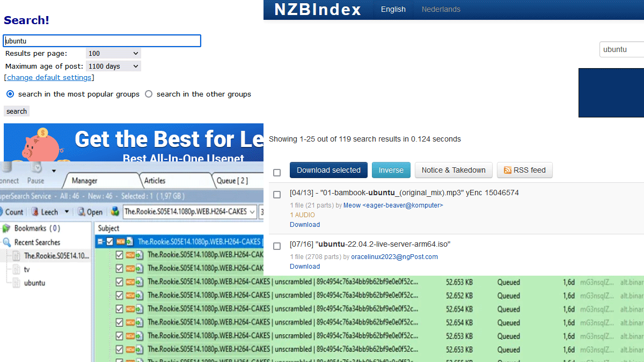This screenshot has height=362, width=644.
Task: Open the change default settings link
Action: click(49, 78)
